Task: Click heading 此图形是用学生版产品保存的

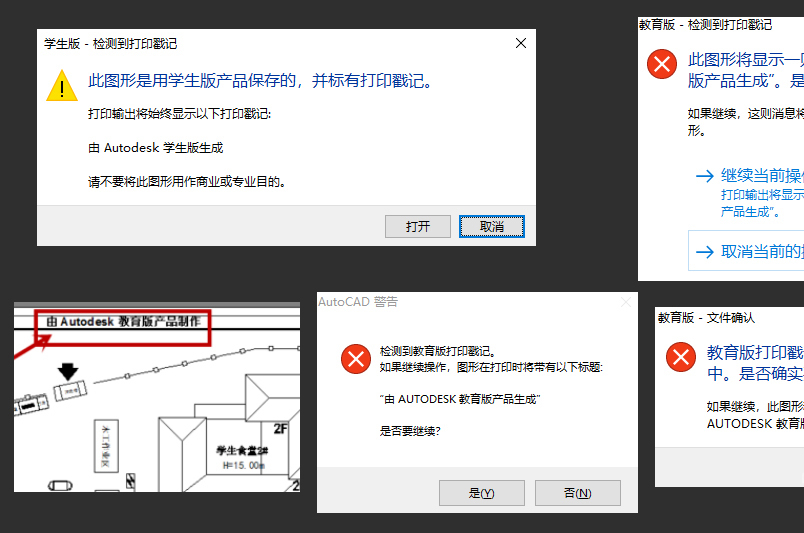Action: [x=261, y=81]
